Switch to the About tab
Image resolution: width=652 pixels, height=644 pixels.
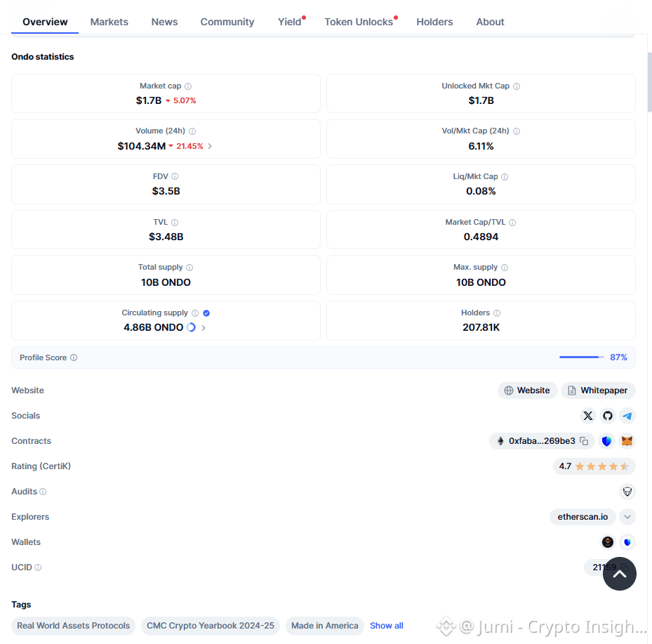490,22
